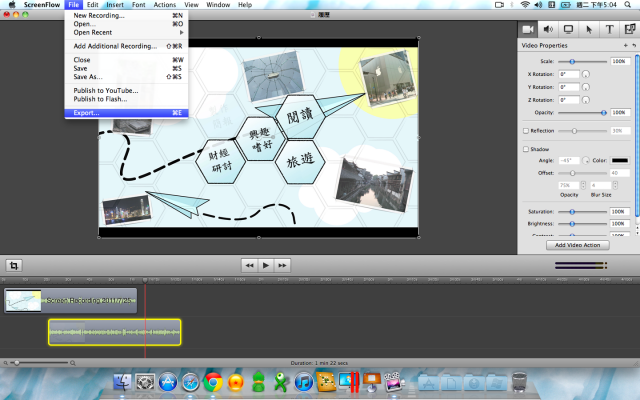Open the Text properties T tab

pyautogui.click(x=609, y=29)
